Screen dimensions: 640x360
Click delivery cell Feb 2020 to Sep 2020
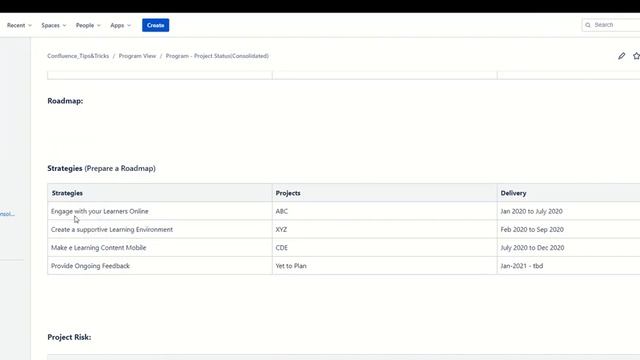[569, 229]
